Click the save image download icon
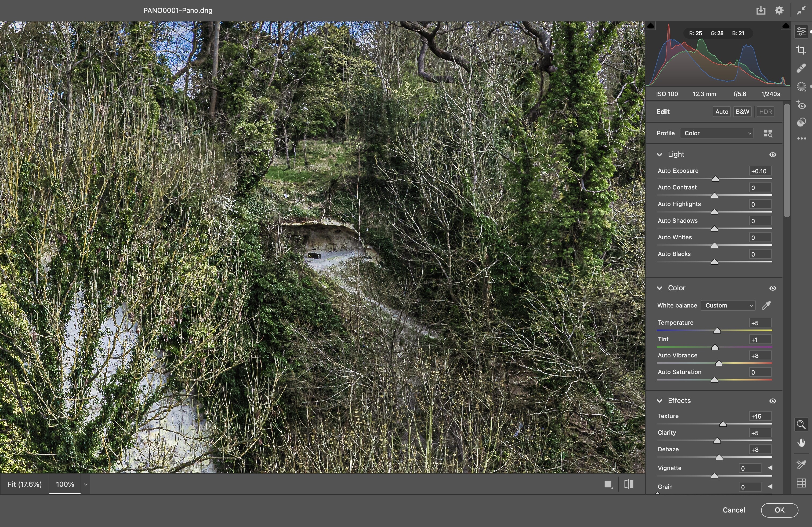Image resolution: width=812 pixels, height=527 pixels. tap(760, 10)
